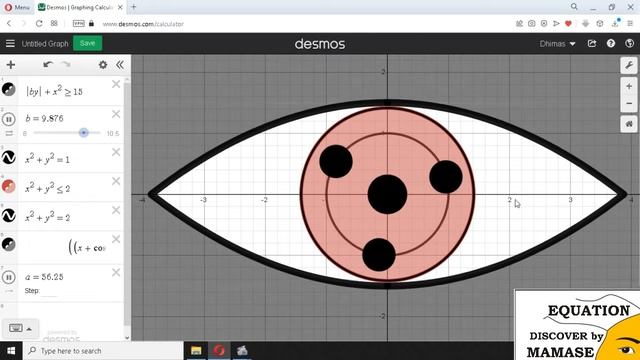640x360 pixels.
Task: Expand the keypad options arrow
Action: click(x=29, y=329)
